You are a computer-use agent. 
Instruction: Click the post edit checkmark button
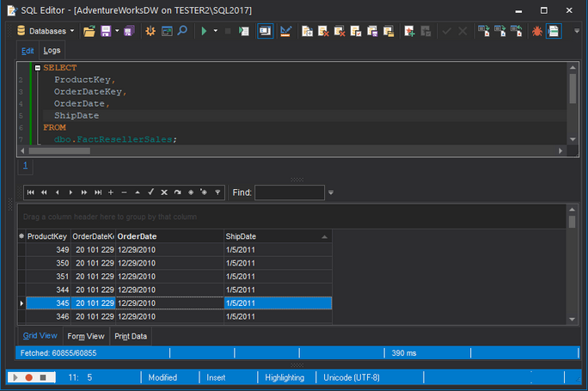pos(150,192)
